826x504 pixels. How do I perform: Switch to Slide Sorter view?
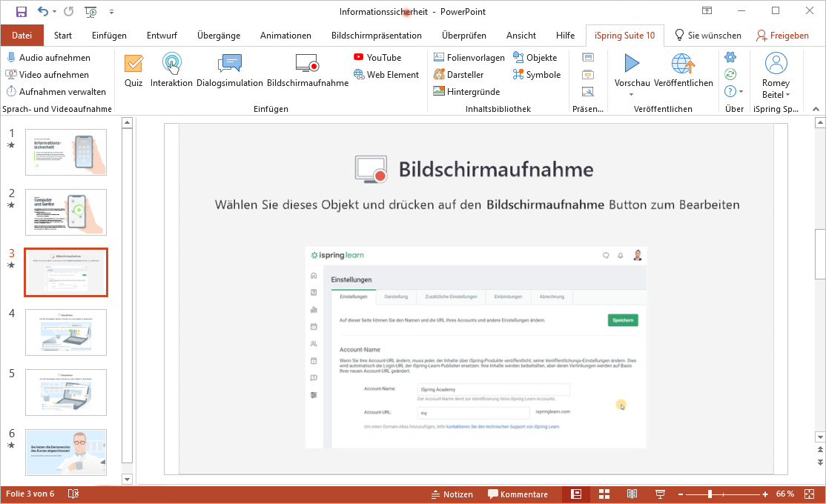pos(604,494)
